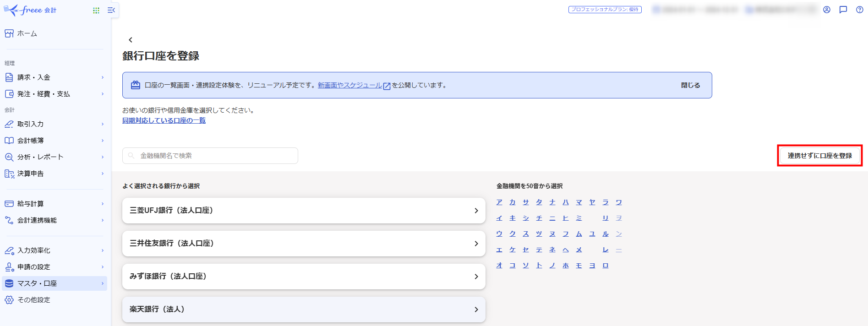Open the chat messages icon
Viewport: 868px width, 326px height.
point(843,10)
